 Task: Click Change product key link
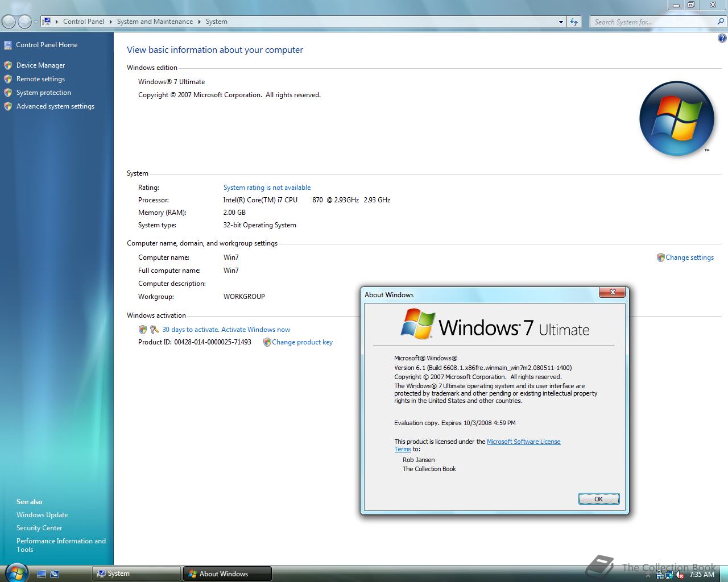pyautogui.click(x=302, y=342)
